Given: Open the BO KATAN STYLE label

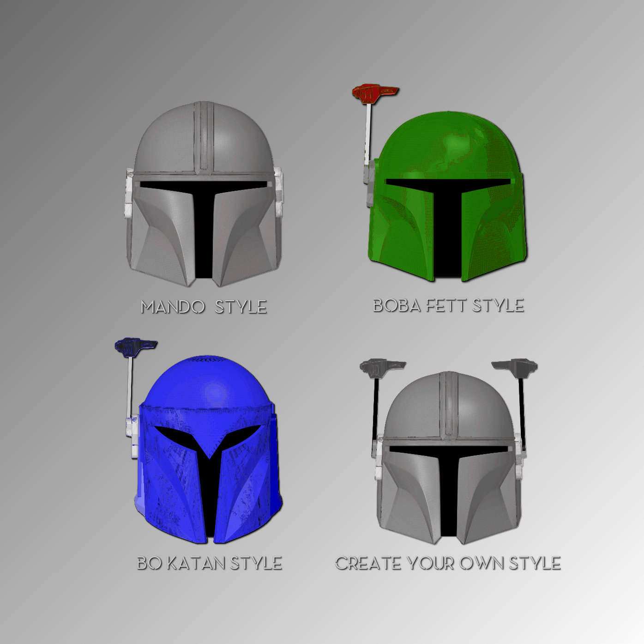Looking at the screenshot, I should (209, 563).
